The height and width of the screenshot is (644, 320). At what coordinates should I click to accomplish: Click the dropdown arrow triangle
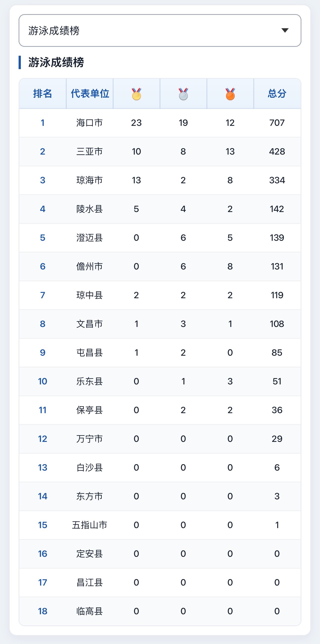click(x=285, y=30)
